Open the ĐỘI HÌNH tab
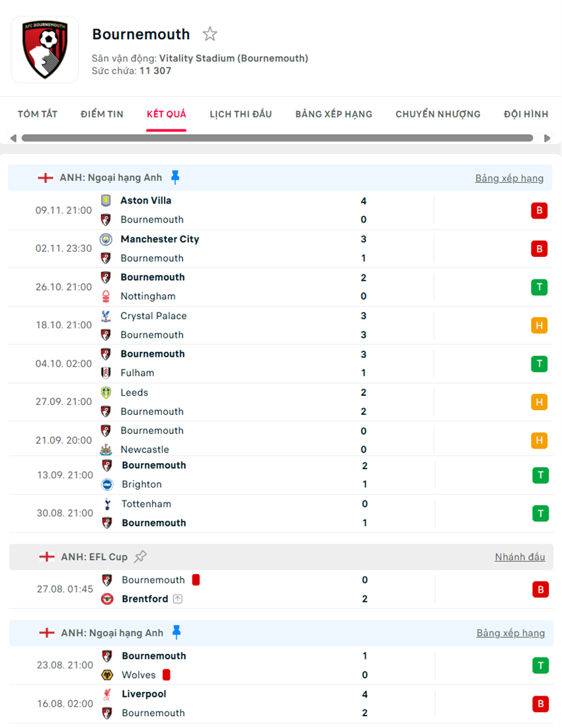 526,114
